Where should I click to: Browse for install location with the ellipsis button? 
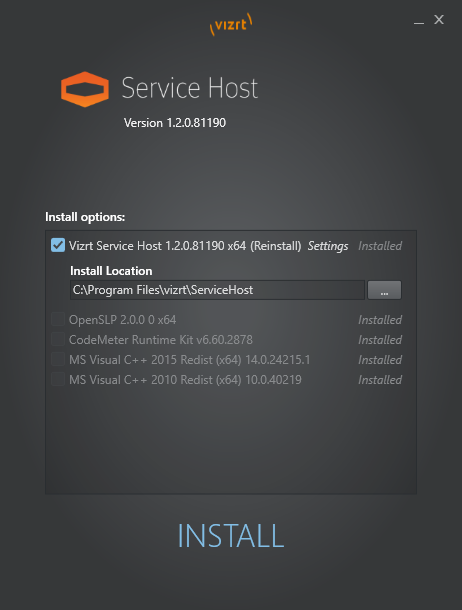tap(384, 290)
